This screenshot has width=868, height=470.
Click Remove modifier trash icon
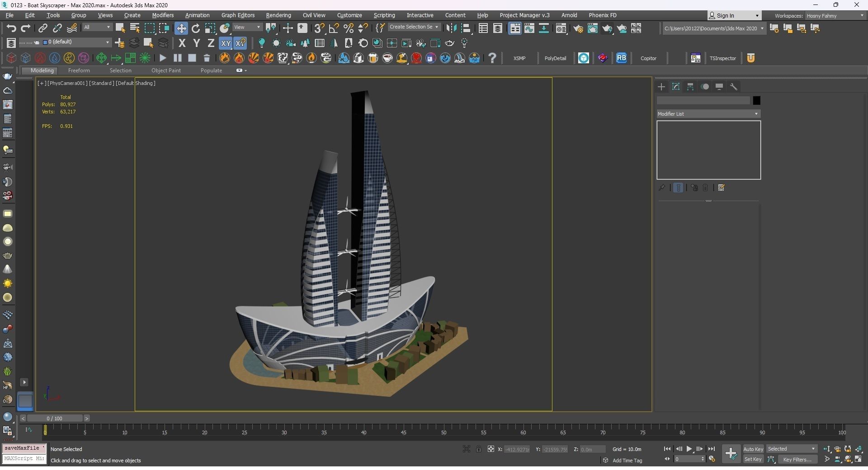[x=705, y=188]
